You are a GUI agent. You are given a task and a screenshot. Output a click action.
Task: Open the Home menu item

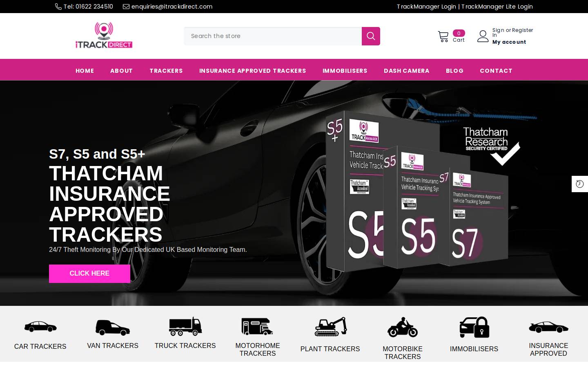tap(85, 71)
